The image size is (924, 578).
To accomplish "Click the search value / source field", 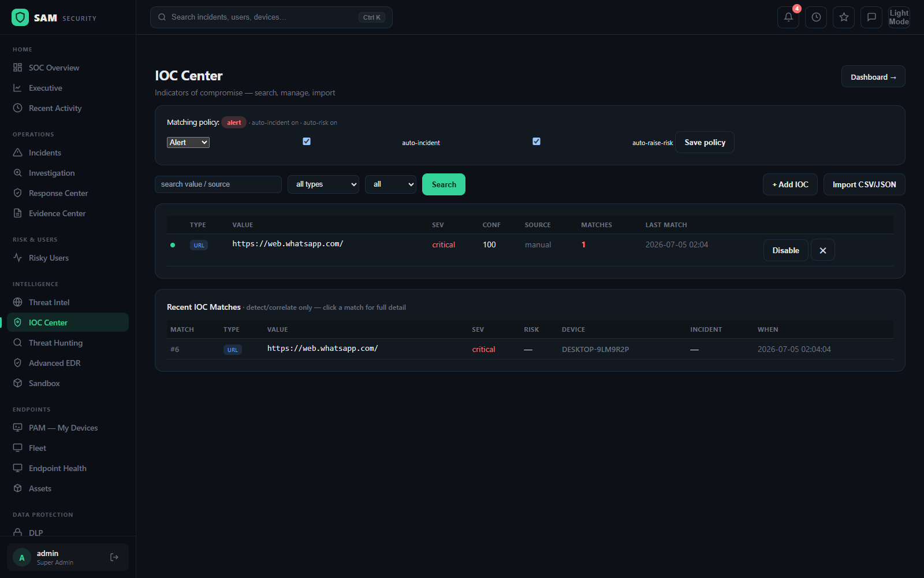I will coord(218,184).
